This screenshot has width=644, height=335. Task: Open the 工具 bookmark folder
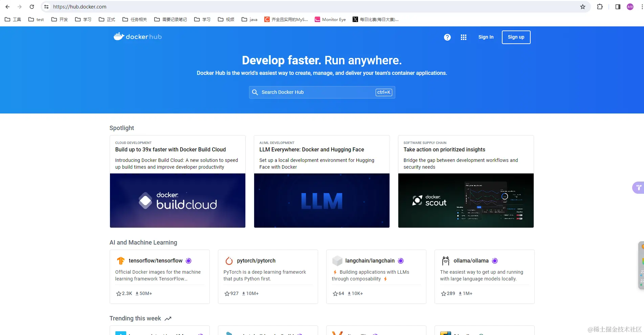pyautogui.click(x=13, y=19)
